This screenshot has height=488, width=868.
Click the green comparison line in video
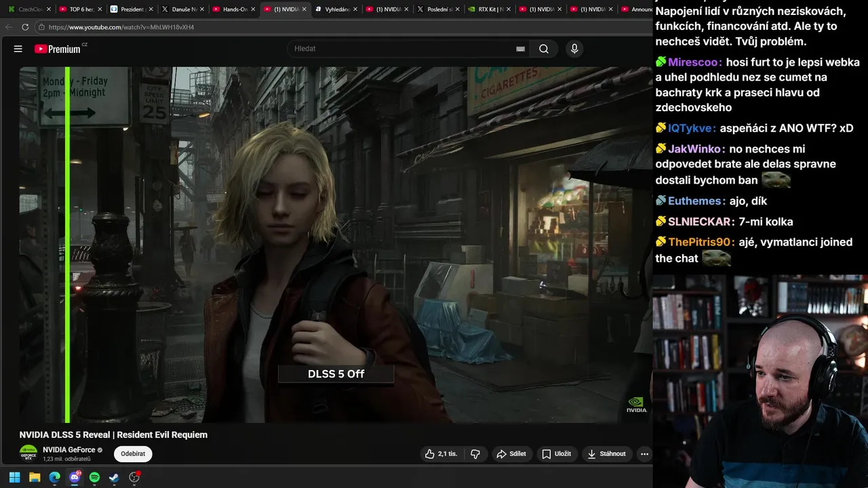[67, 245]
